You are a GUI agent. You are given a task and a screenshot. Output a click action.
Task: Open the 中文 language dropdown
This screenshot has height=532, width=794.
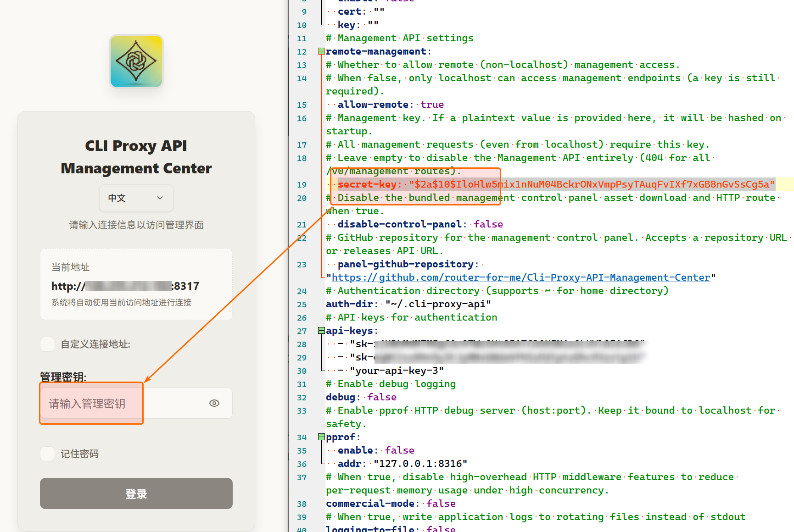[136, 198]
